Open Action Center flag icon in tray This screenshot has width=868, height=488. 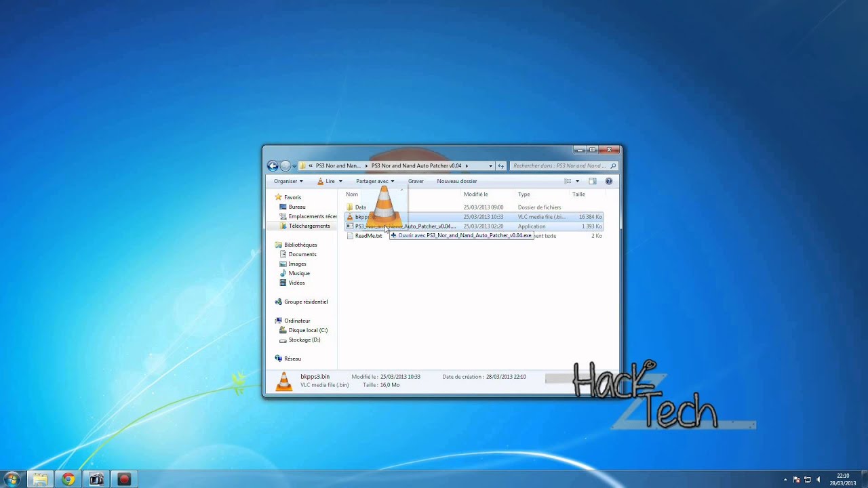point(796,479)
